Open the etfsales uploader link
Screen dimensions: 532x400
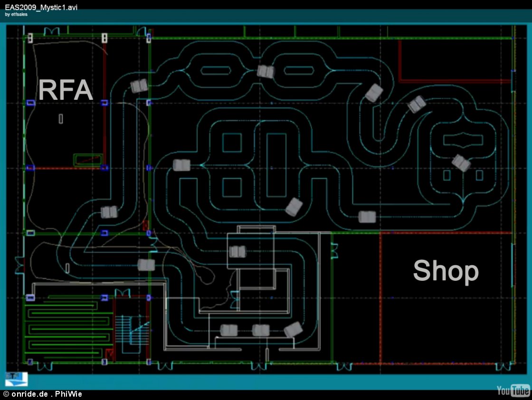point(16,14)
